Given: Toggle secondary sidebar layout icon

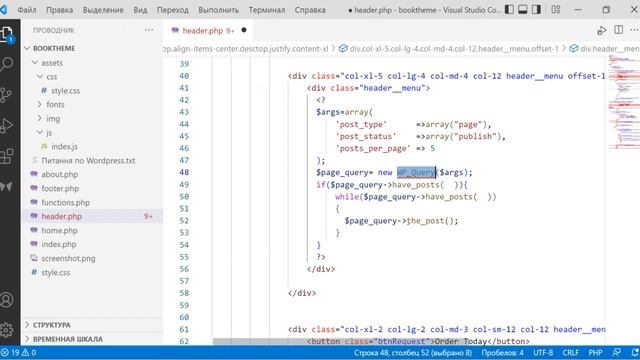Looking at the screenshot, I should tap(536, 9).
